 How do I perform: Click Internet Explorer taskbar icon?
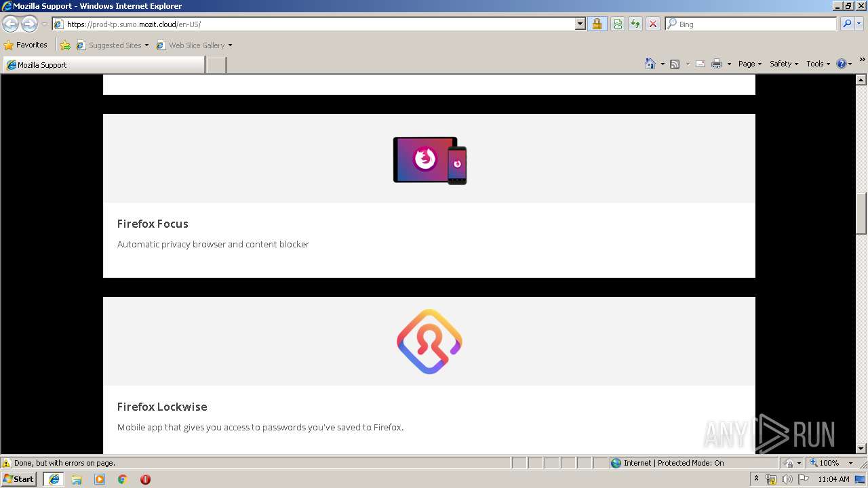pos(54,479)
